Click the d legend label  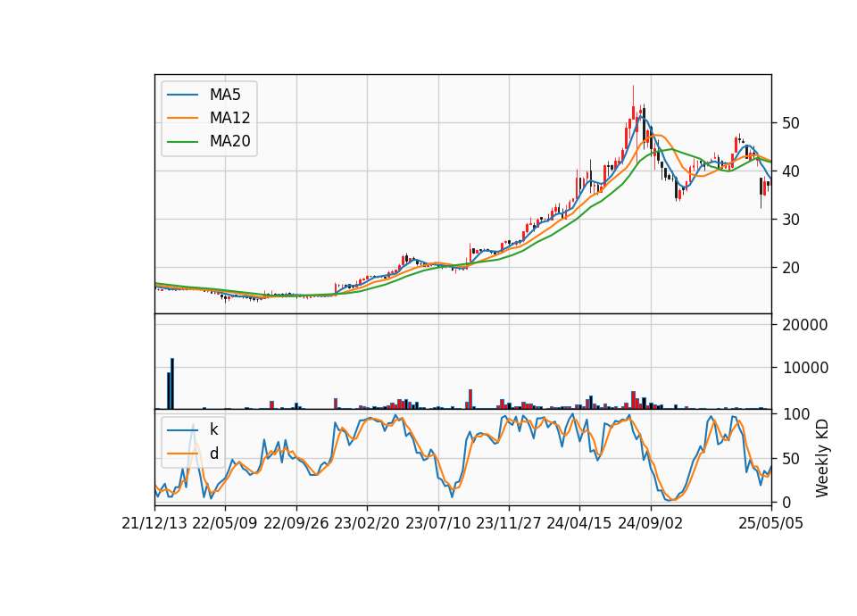tap(213, 454)
